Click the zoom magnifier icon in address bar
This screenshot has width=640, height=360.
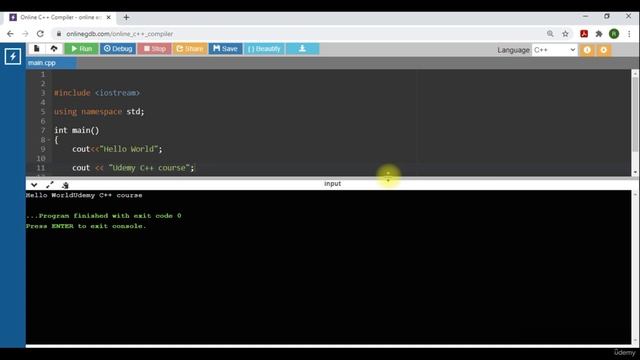[x=550, y=34]
